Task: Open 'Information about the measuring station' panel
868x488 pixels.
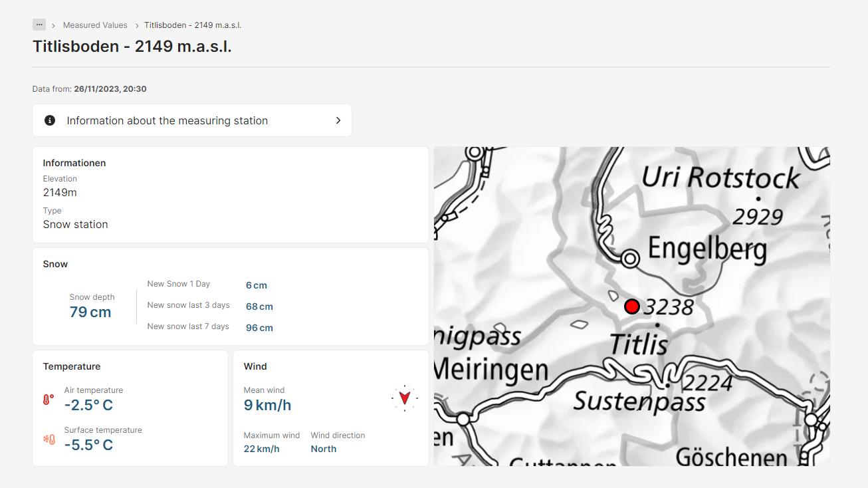Action: click(x=167, y=120)
